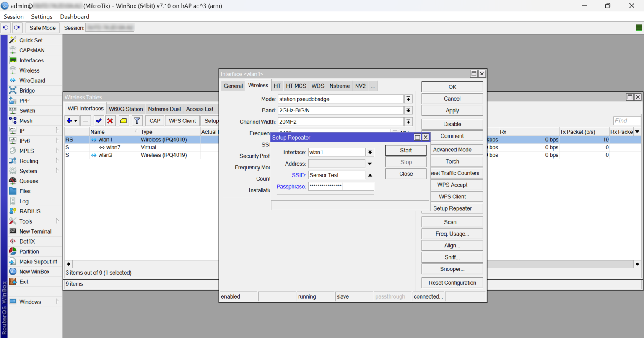The width and height of the screenshot is (644, 338).
Task: Click the undo arrow in toolbar
Action: [5, 28]
